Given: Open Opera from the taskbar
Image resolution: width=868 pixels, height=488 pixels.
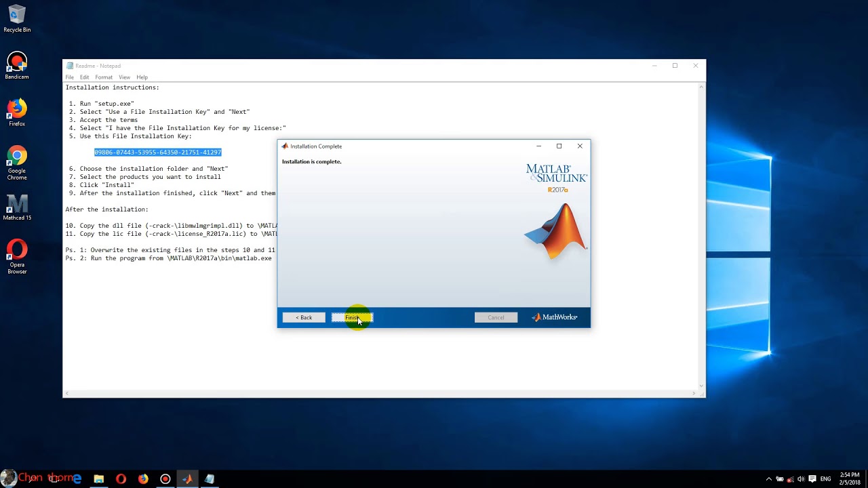Looking at the screenshot, I should point(121,479).
